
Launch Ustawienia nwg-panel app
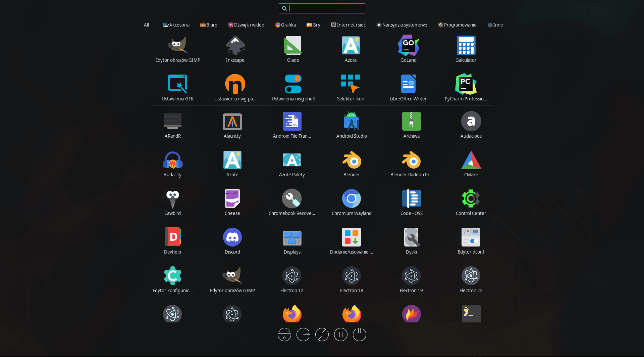click(235, 88)
